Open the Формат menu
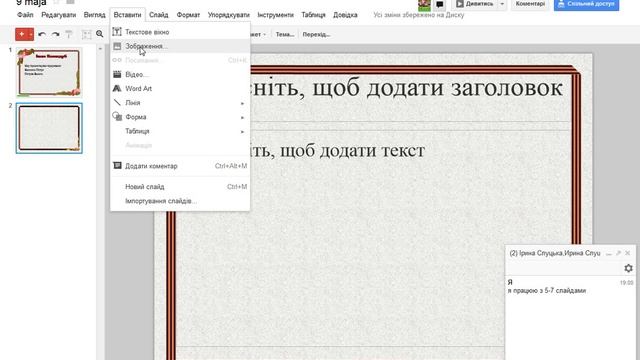Screen dimensions: 640x360 click(188, 15)
